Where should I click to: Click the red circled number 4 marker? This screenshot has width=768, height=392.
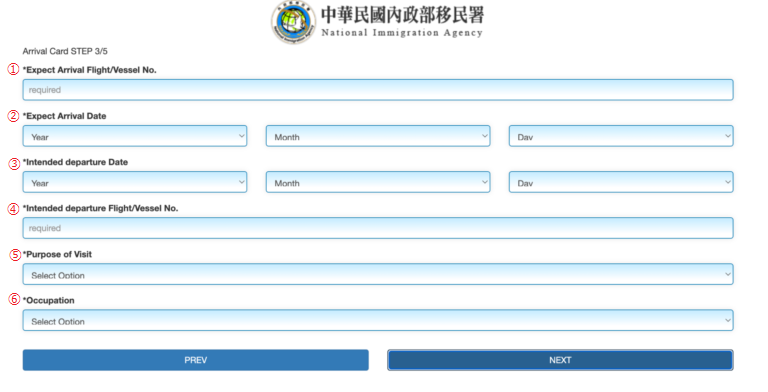[13, 209]
